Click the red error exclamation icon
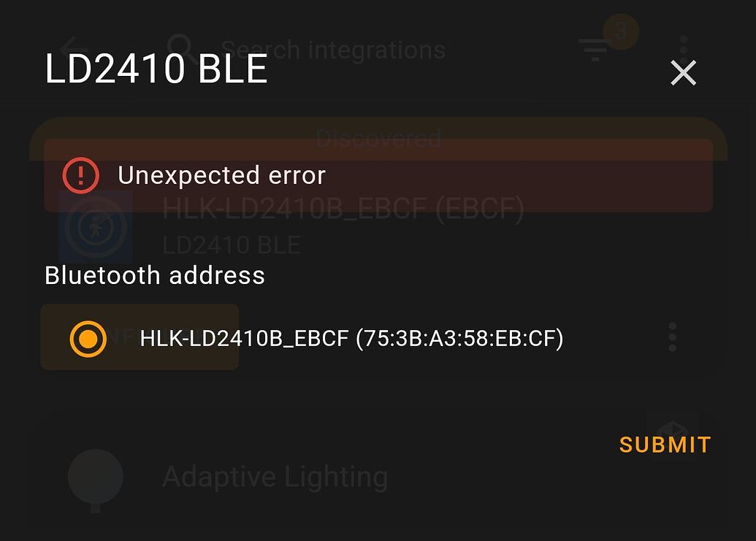Screen dimensions: 756x541 coord(80,175)
